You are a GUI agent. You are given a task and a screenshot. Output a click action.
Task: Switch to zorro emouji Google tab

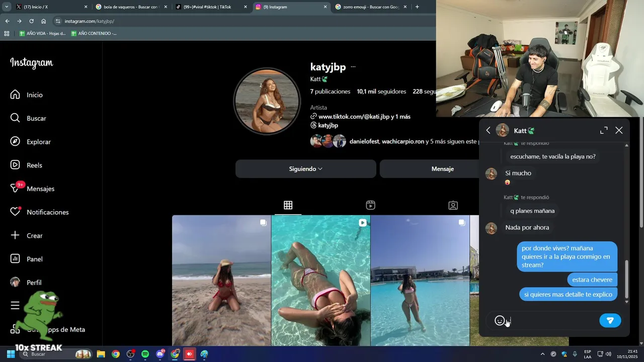point(370,7)
